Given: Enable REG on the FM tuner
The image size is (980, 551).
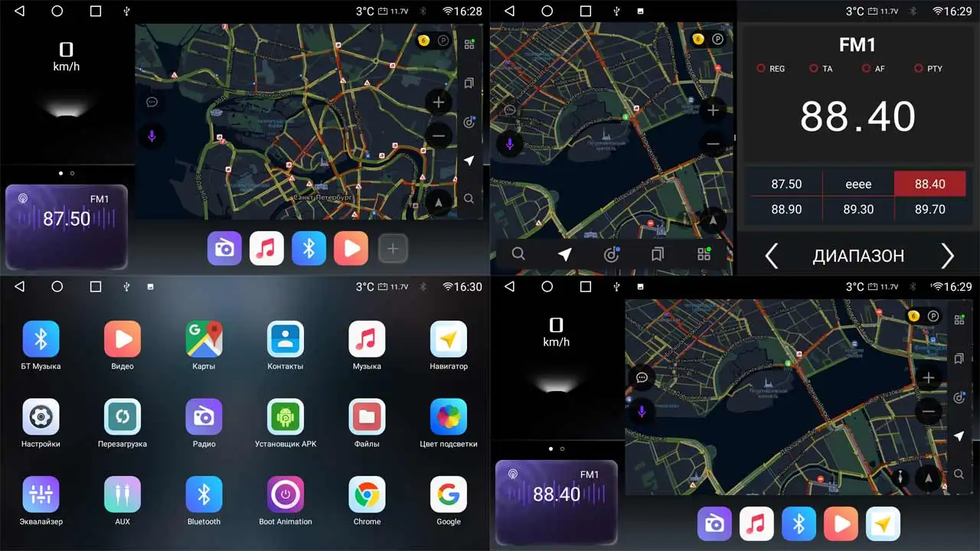Looking at the screenshot, I should [x=771, y=68].
